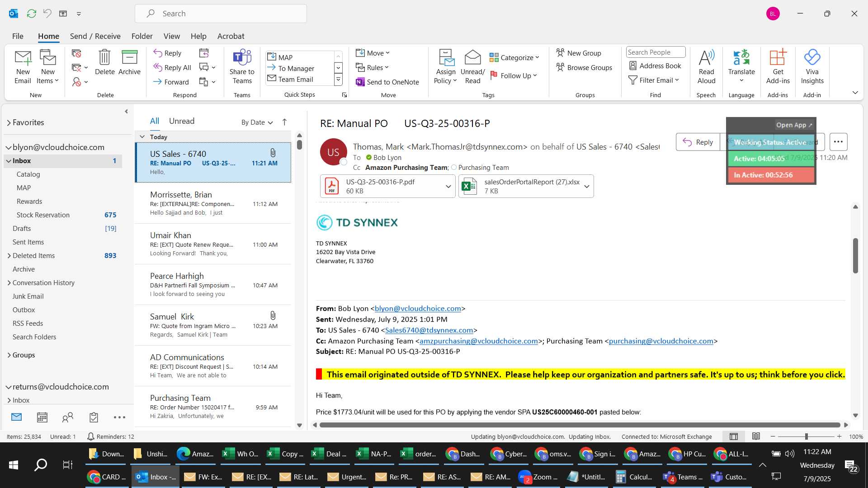This screenshot has width=868, height=488.
Task: Expand Deleted Items folder
Action: [9, 256]
